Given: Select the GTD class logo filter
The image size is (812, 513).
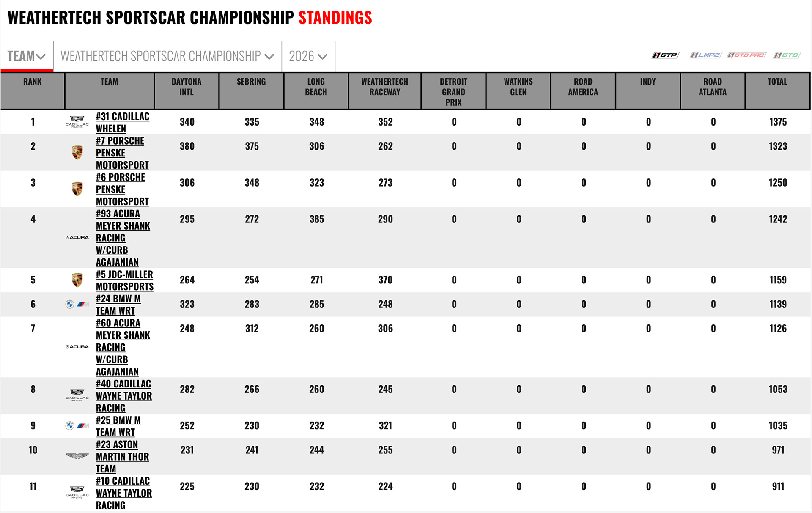Looking at the screenshot, I should click(x=787, y=55).
